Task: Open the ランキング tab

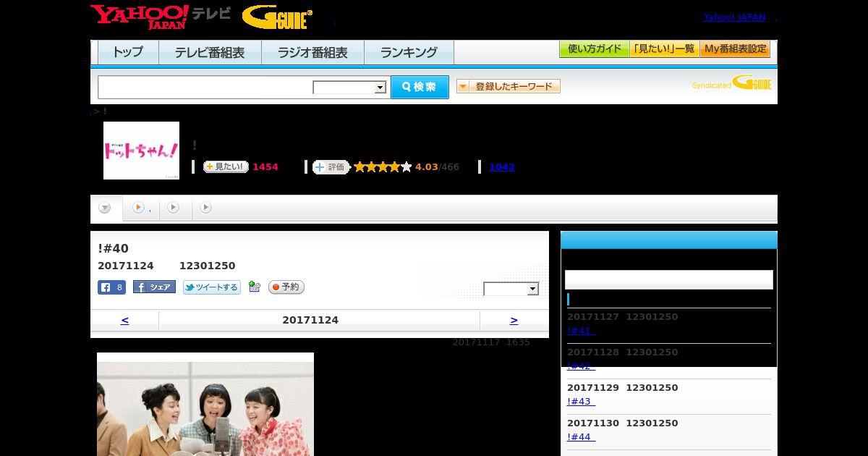Action: click(409, 53)
